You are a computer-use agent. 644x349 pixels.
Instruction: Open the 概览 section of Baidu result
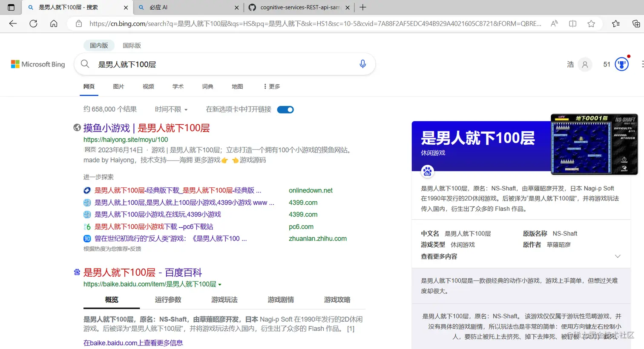[x=112, y=300]
